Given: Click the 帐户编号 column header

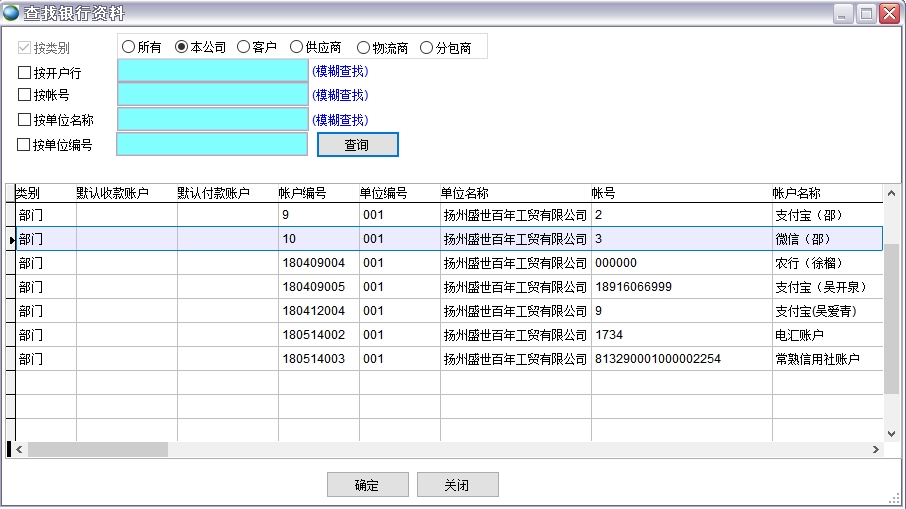Looking at the screenshot, I should point(302,193).
